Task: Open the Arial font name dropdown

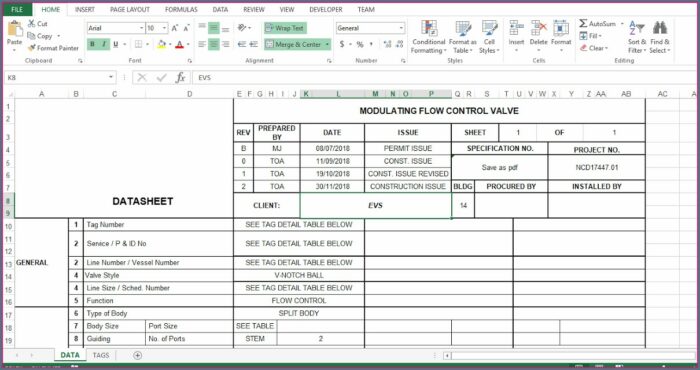Action: pyautogui.click(x=142, y=28)
